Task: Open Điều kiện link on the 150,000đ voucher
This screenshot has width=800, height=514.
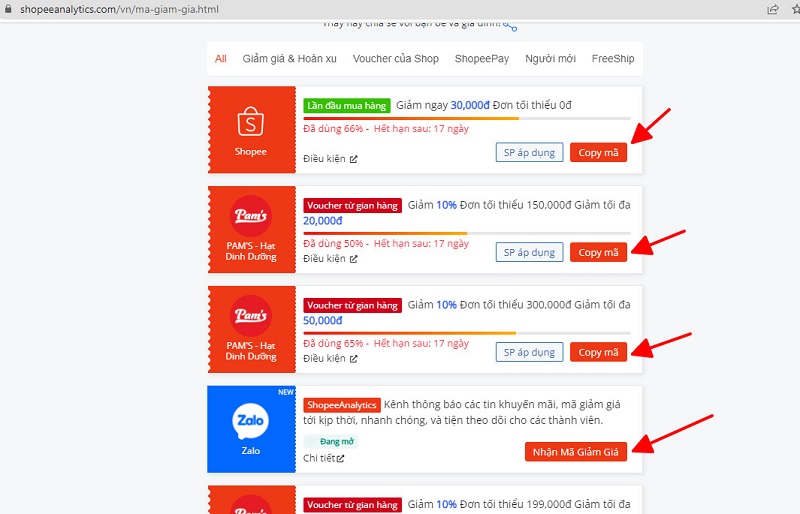Action: [324, 259]
